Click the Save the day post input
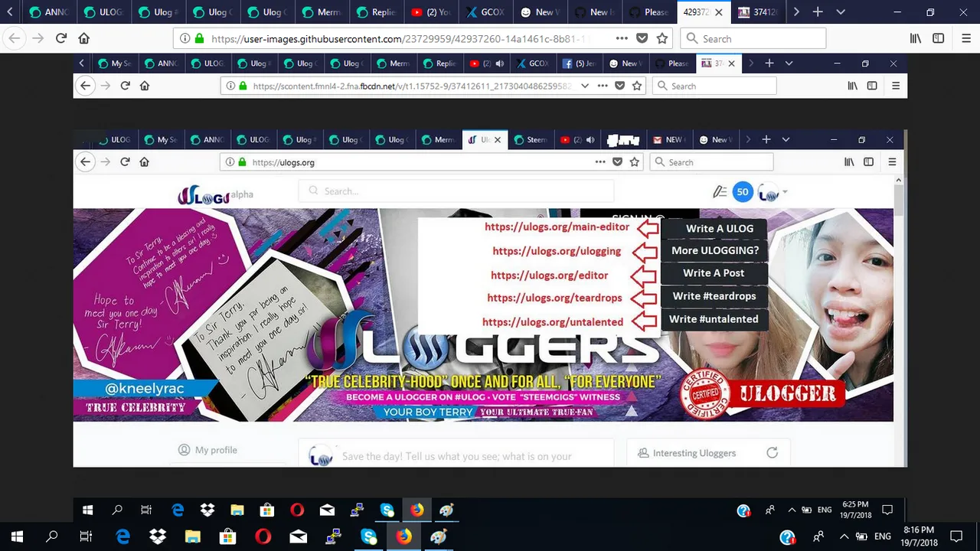The image size is (980, 551). pos(456,456)
